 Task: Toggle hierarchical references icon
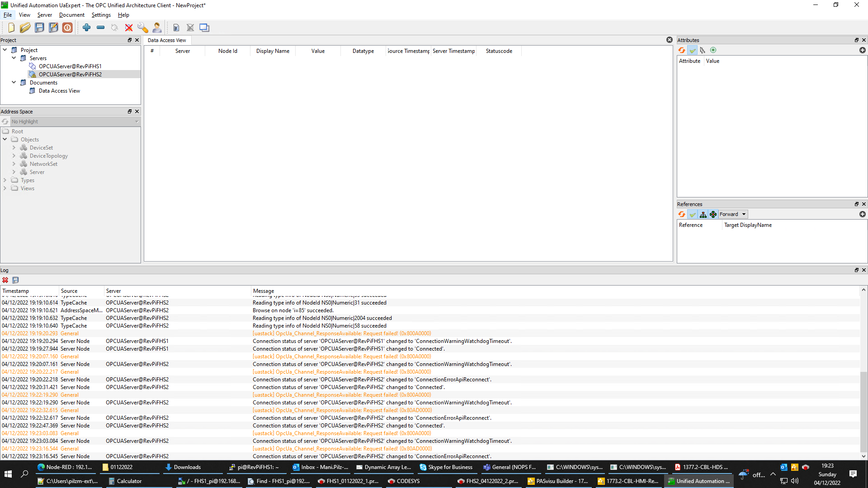pos(703,214)
